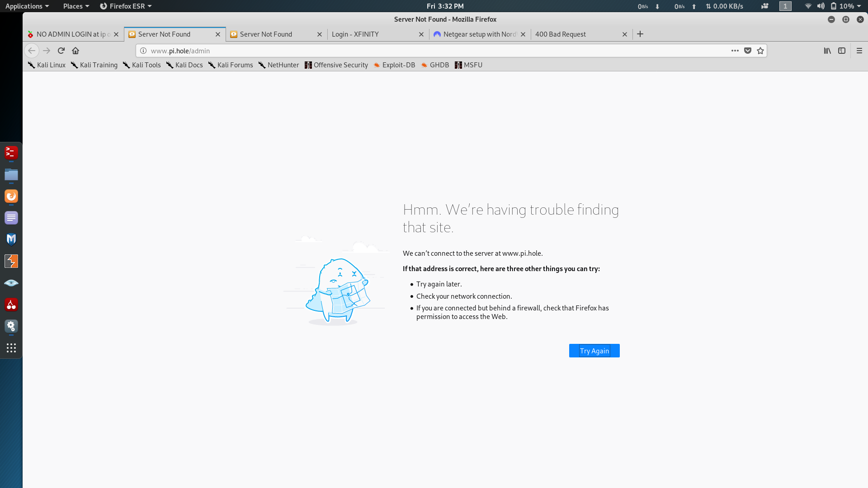Expand the system status menu arrow
Viewport: 868px width, 488px height.
click(x=859, y=6)
